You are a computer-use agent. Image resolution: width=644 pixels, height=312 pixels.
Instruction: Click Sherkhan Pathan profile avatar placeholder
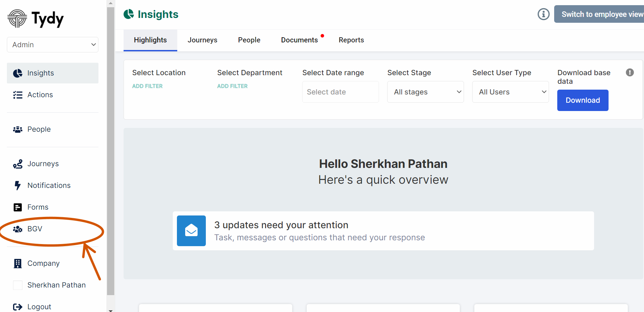click(x=18, y=285)
